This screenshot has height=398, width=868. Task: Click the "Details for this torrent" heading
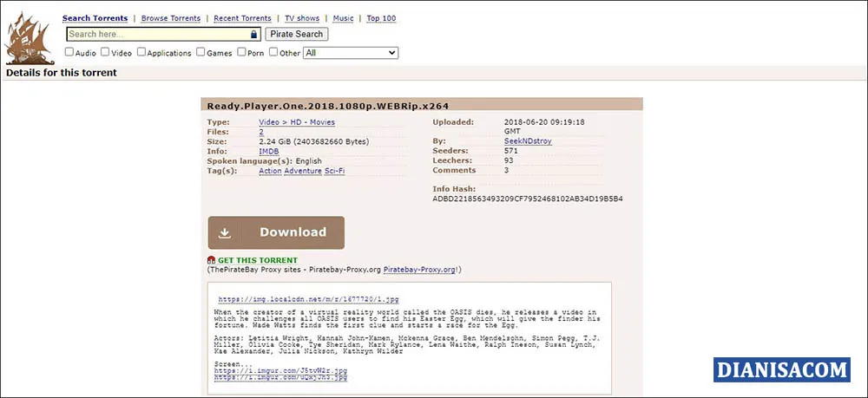[62, 73]
